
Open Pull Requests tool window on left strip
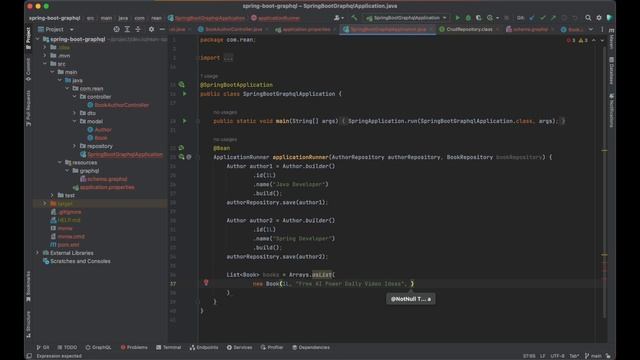coord(28,108)
